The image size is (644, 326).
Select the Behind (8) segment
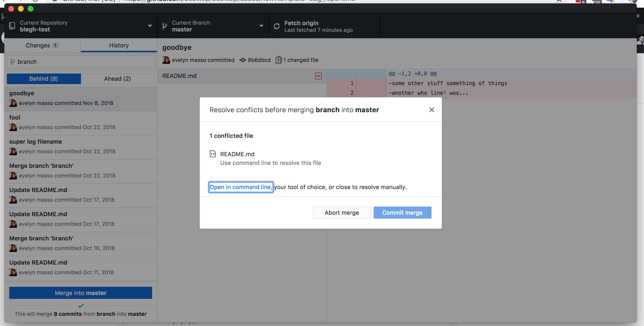44,78
